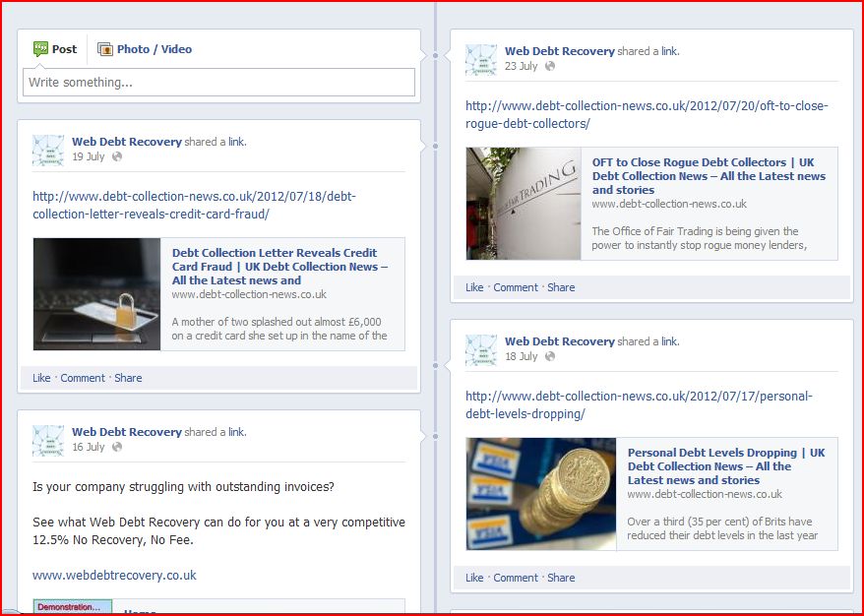
Task: Open the www.webdebtrecovery.co.uk link
Action: [114, 576]
